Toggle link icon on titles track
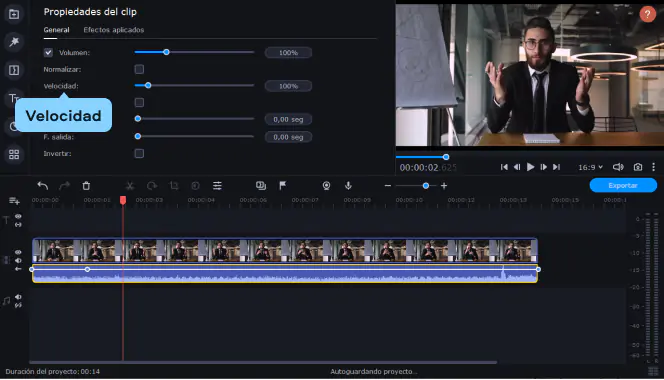Screen dimensions: 664x380 coord(18,225)
